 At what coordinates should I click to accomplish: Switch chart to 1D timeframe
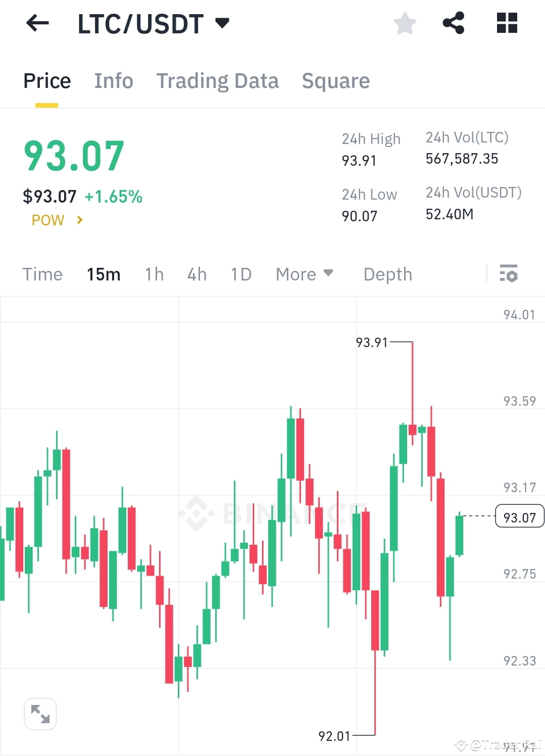[241, 274]
